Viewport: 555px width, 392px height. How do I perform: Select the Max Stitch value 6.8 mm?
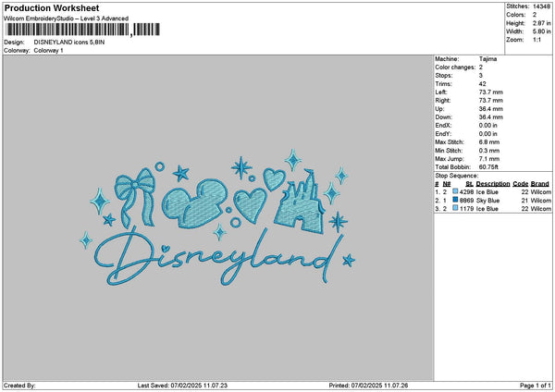click(x=489, y=141)
